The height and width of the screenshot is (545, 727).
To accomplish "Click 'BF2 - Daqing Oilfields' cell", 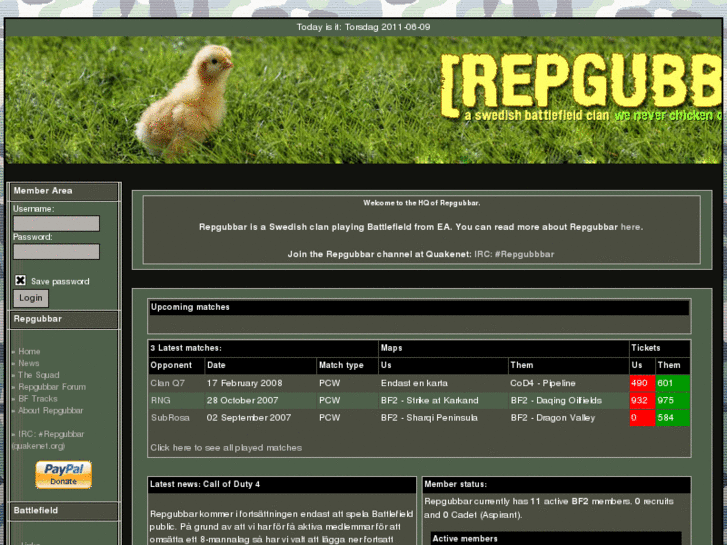I will [x=556, y=400].
